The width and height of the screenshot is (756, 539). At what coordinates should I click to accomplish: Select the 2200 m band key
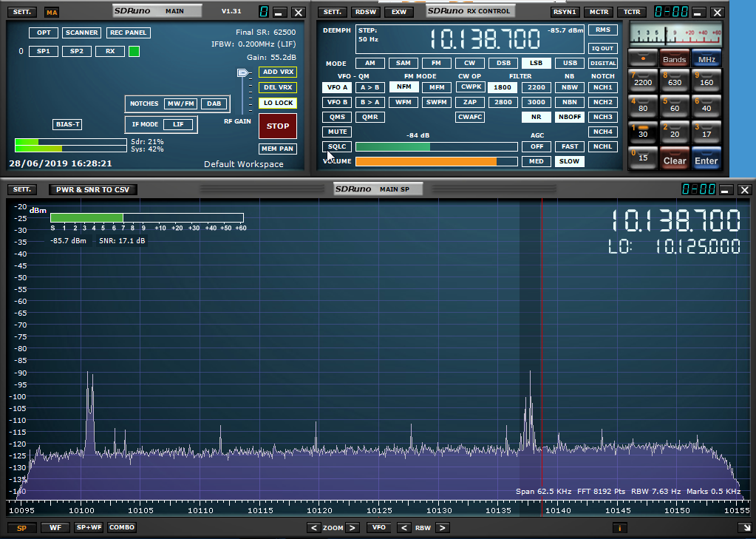click(643, 79)
